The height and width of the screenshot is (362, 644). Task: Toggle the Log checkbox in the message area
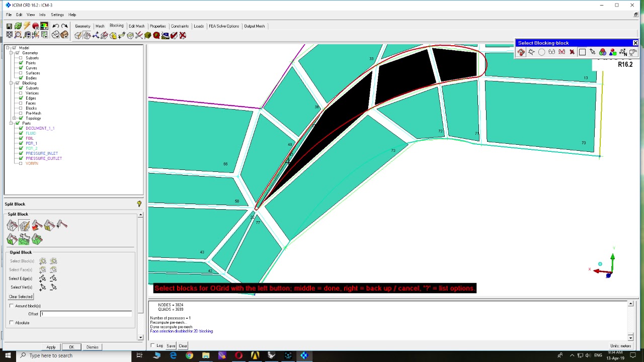point(152,345)
